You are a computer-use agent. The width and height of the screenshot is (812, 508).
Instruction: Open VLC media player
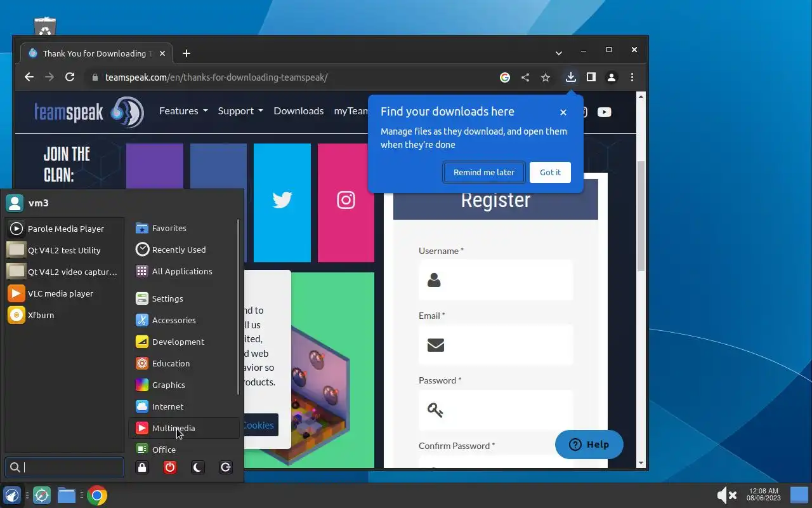point(64,293)
